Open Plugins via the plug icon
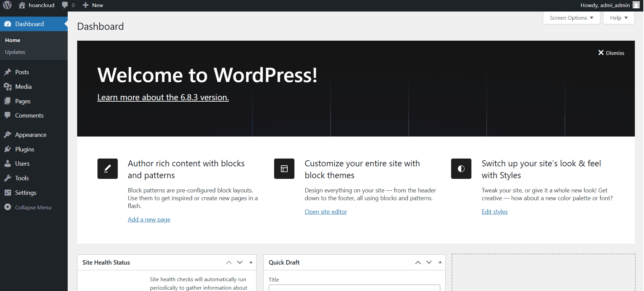The image size is (644, 291). [7, 149]
